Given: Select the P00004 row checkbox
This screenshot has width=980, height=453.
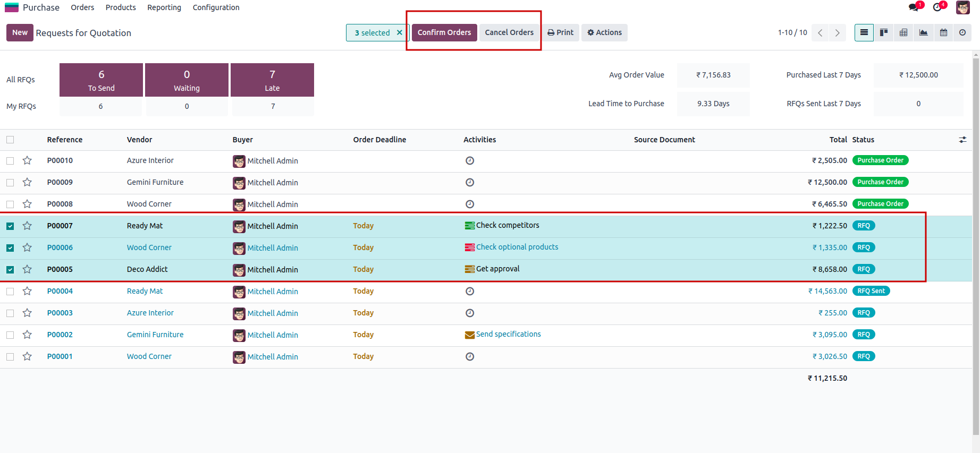Looking at the screenshot, I should (x=10, y=291).
